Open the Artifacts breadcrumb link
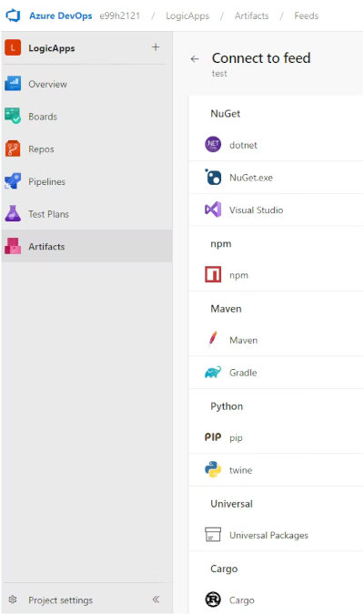The image size is (364, 615). coord(251,15)
